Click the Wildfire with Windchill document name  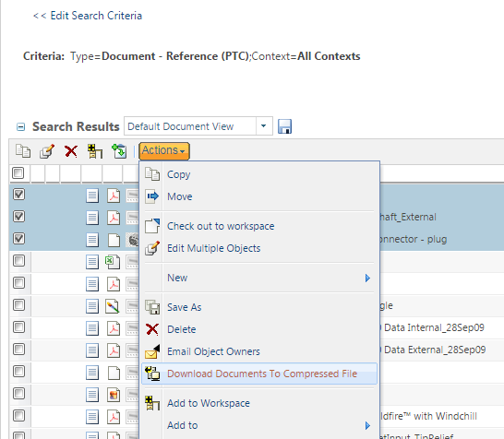[429, 416]
